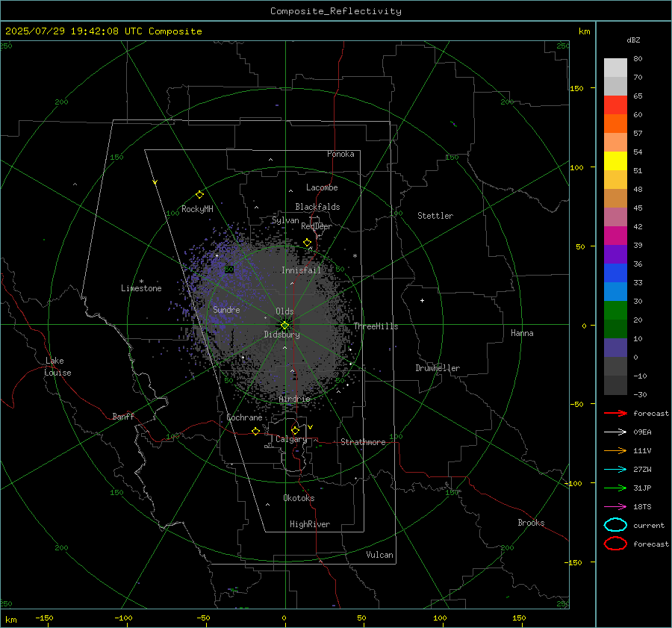
Task: Click the Lacombe town label
Action: tap(322, 187)
